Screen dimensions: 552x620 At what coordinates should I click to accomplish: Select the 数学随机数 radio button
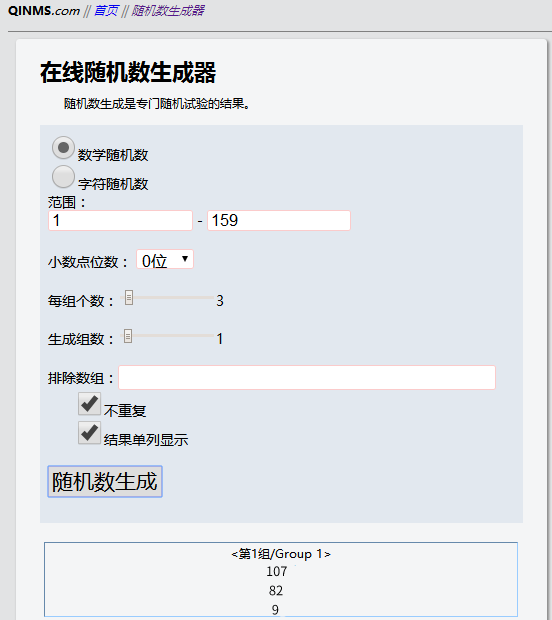click(63, 147)
